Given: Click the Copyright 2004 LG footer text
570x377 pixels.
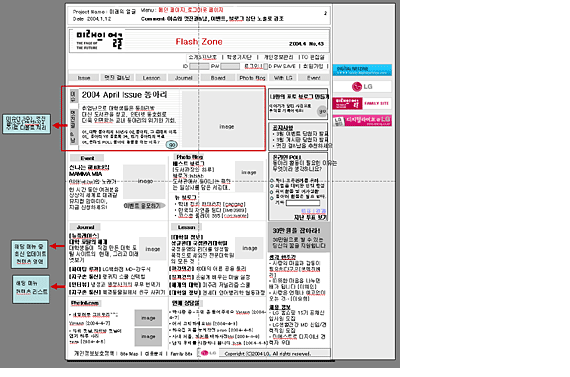Looking at the screenshot, I should pyautogui.click(x=268, y=353).
